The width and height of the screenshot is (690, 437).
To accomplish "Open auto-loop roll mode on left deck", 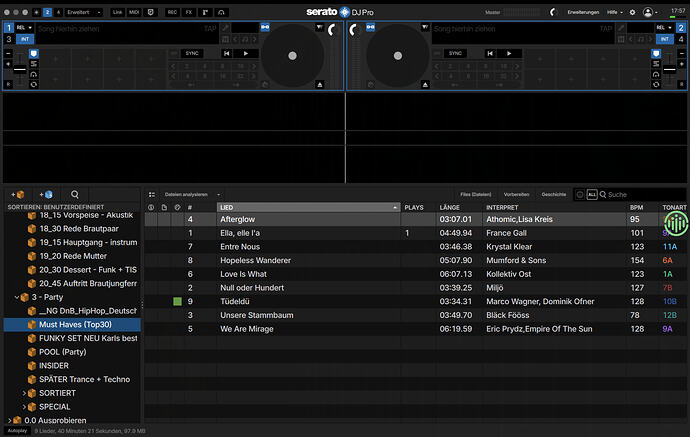I will click(x=34, y=84).
